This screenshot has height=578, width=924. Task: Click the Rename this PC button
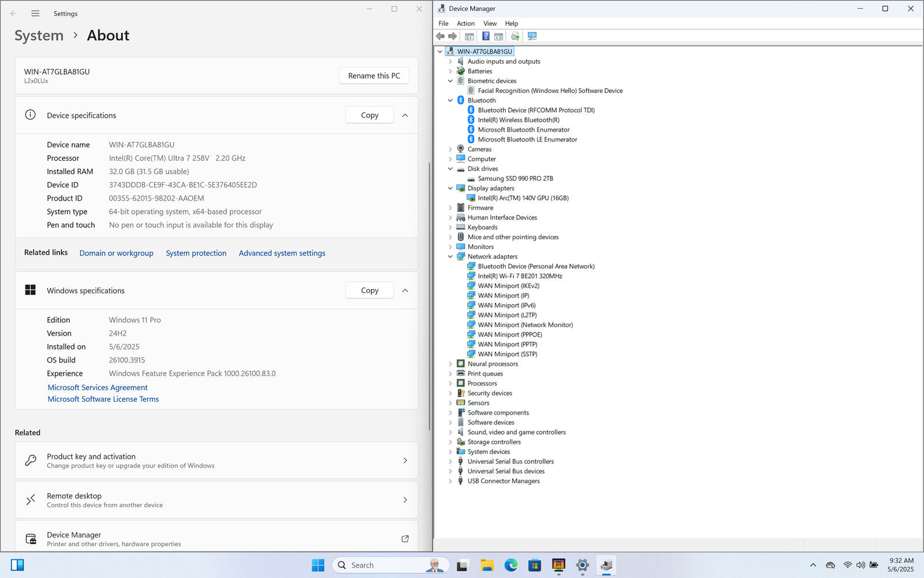coord(374,76)
